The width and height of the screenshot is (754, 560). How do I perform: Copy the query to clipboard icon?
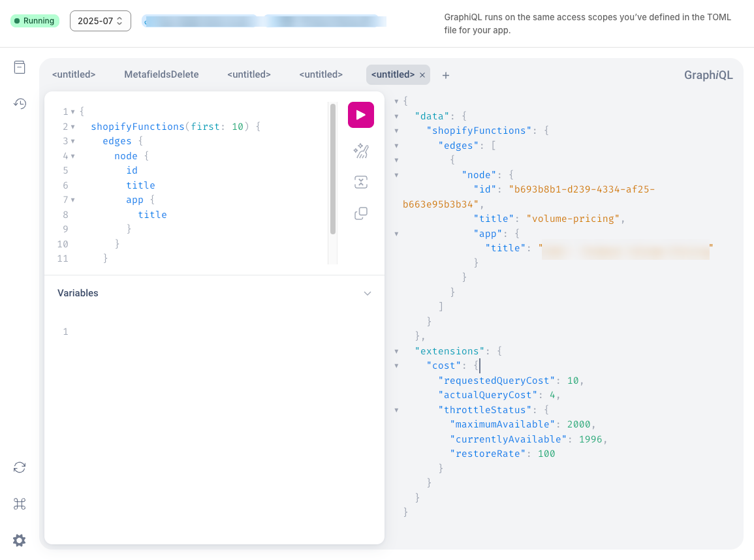coord(360,213)
